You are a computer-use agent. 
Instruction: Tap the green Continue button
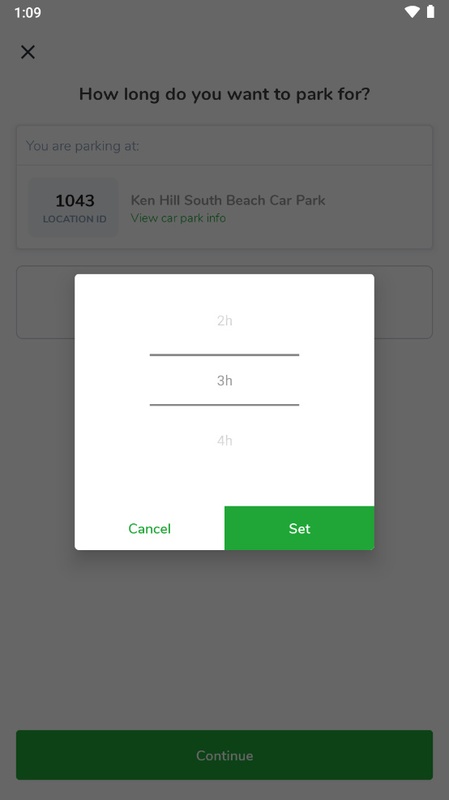(x=224, y=755)
